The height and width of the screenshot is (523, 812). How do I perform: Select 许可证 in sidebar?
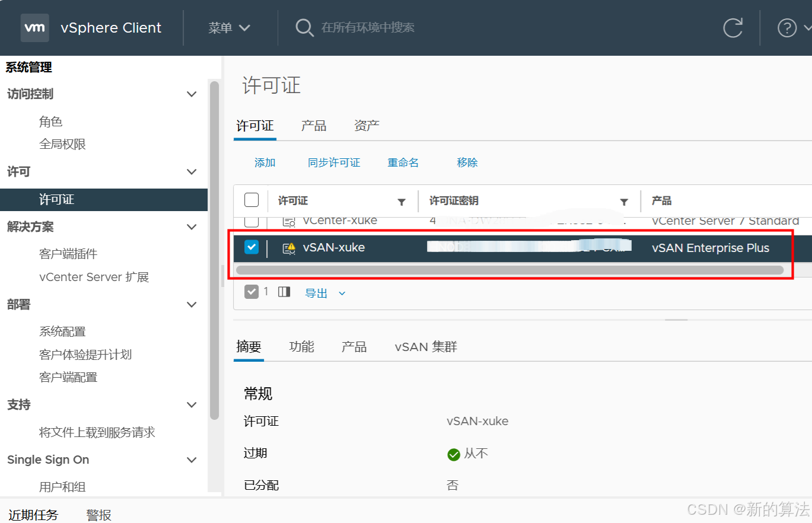coord(104,200)
